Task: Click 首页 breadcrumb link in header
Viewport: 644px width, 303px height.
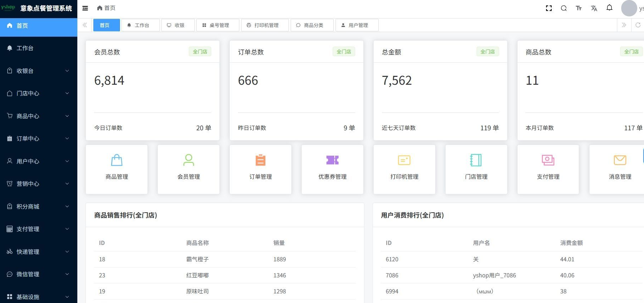Action: pyautogui.click(x=107, y=8)
